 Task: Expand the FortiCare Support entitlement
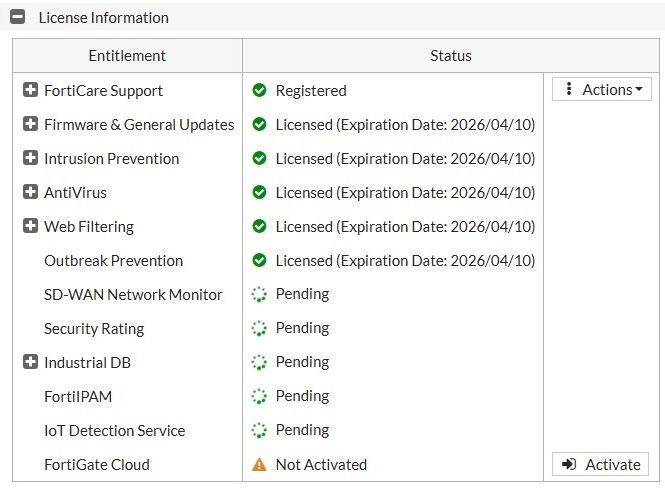(30, 91)
